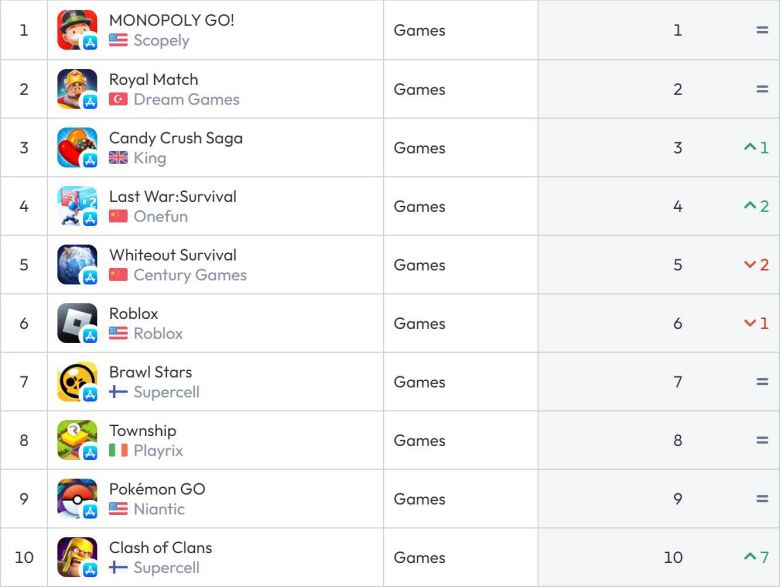This screenshot has height=587, width=780.
Task: Click the Roblox app icon
Action: 77,323
